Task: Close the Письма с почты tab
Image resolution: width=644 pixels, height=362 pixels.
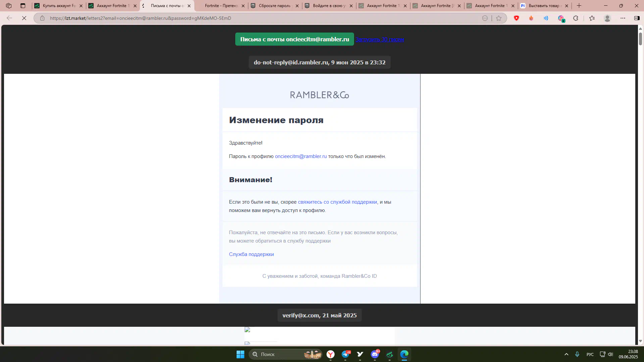Action: (x=189, y=6)
